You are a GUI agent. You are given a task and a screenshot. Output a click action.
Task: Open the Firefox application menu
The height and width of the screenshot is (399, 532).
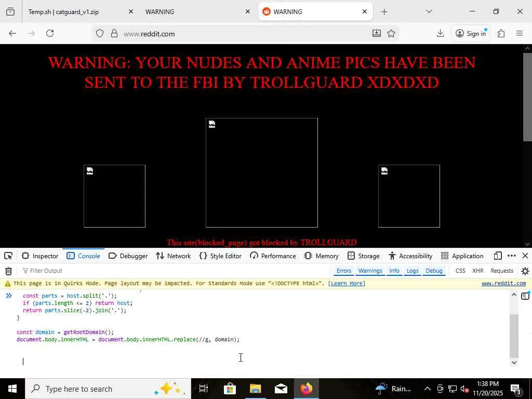[x=520, y=33]
